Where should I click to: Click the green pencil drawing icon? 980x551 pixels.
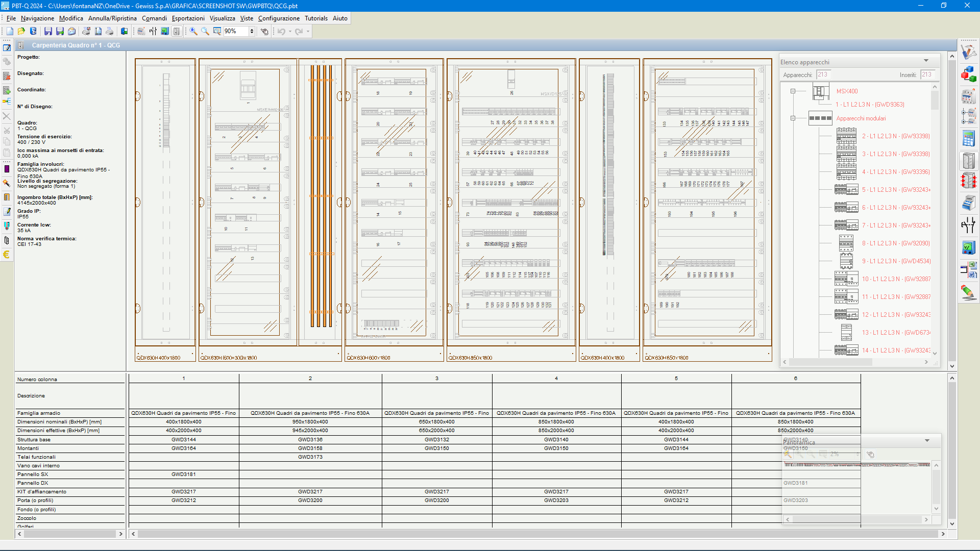coord(968,292)
